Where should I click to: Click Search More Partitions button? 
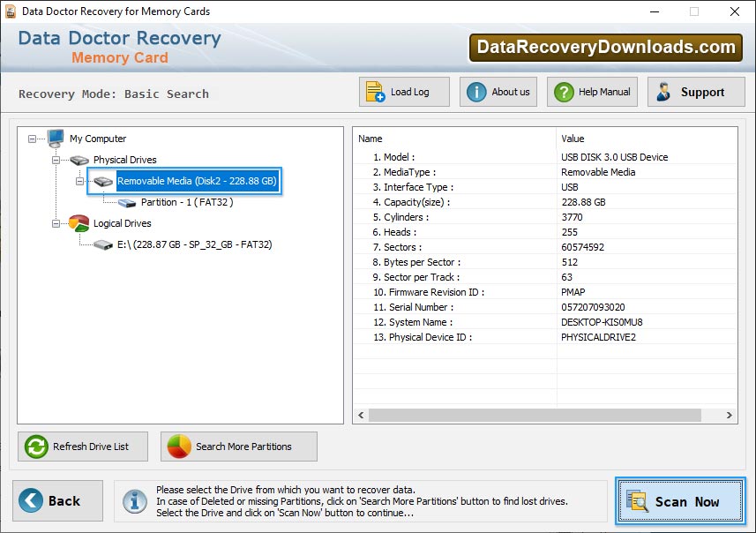click(x=239, y=447)
